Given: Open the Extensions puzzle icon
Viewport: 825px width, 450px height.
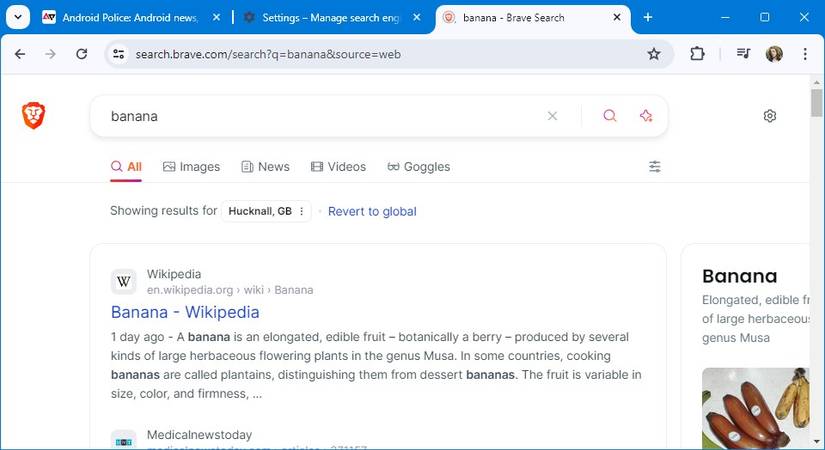Looking at the screenshot, I should pos(698,54).
